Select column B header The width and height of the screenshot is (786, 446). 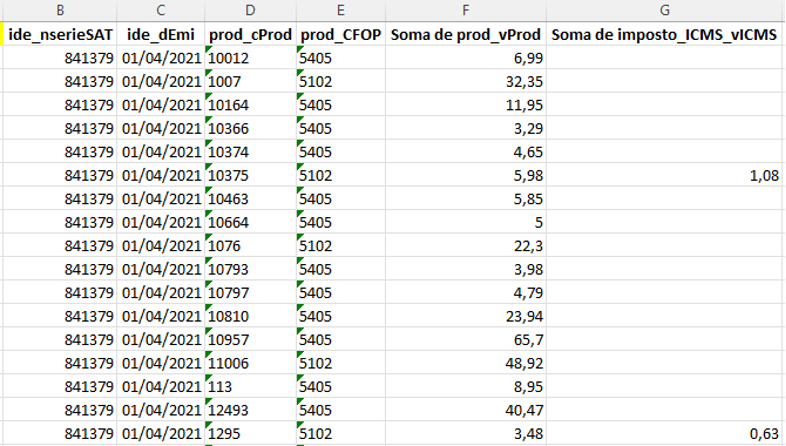click(x=60, y=10)
